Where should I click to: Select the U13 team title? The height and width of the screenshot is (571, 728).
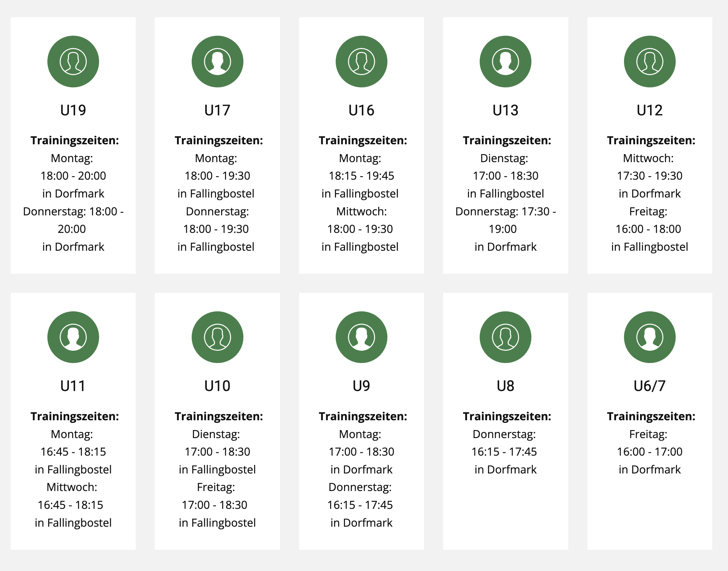point(505,110)
